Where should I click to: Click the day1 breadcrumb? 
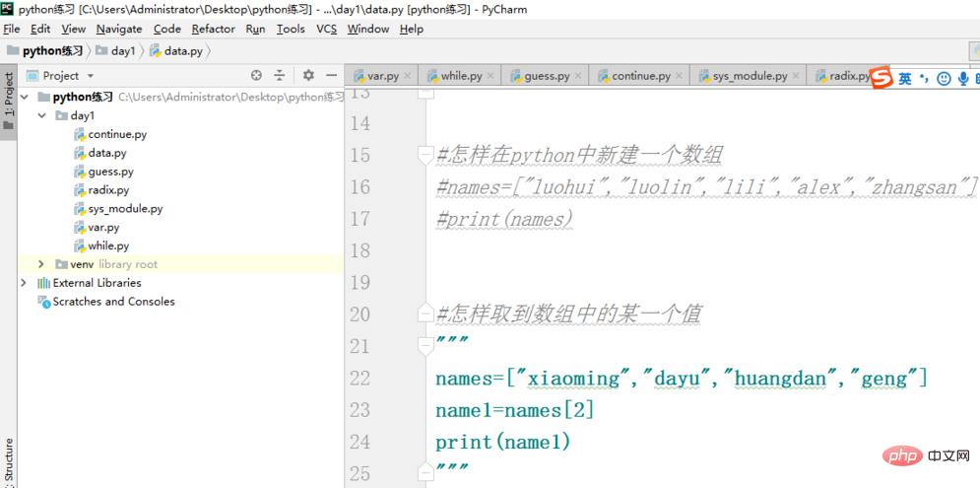115,51
